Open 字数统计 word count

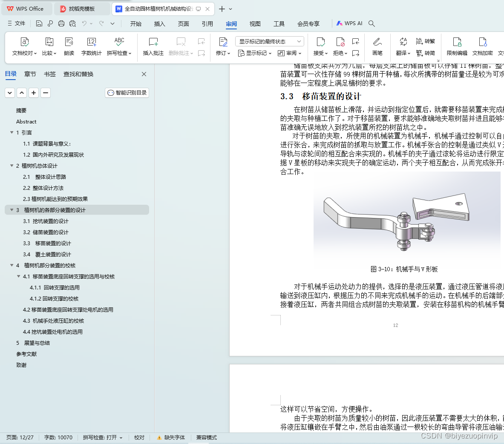(91, 46)
